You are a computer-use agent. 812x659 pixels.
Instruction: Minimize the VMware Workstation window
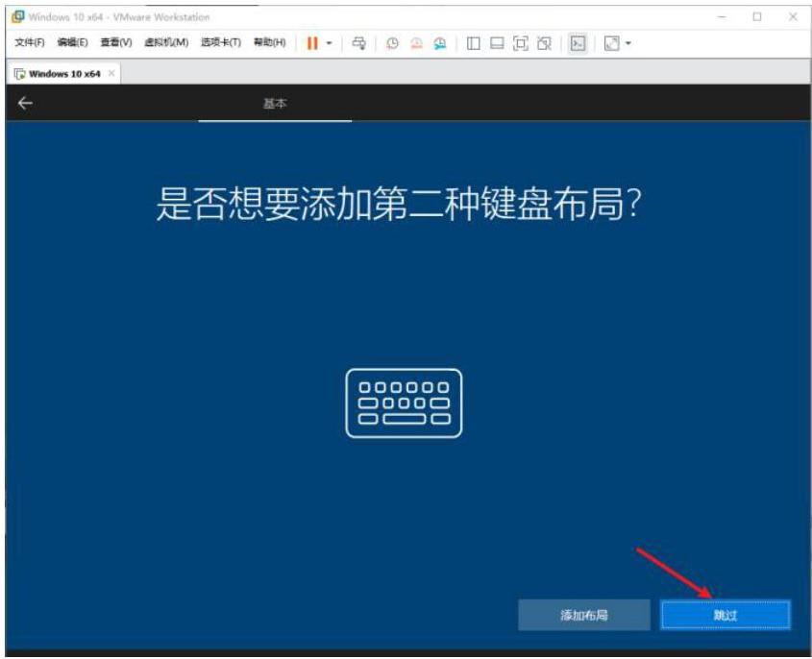coord(722,17)
